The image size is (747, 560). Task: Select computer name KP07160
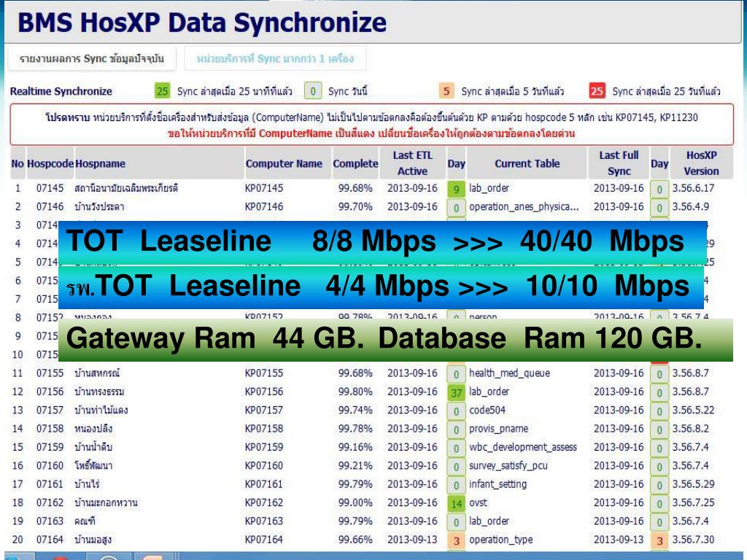tap(264, 465)
